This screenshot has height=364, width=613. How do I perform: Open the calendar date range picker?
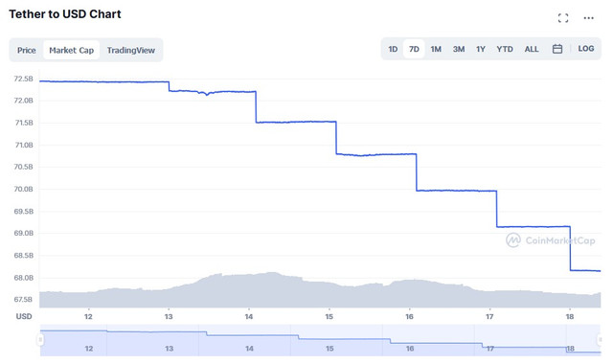point(557,49)
